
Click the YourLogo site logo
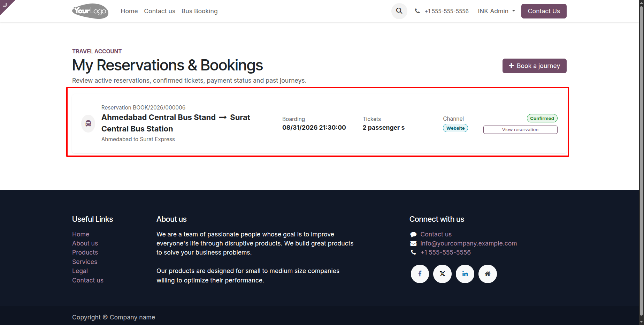[x=90, y=11]
